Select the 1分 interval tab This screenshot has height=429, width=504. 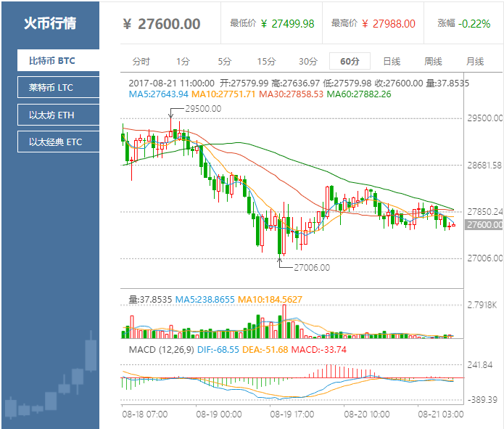(x=183, y=61)
